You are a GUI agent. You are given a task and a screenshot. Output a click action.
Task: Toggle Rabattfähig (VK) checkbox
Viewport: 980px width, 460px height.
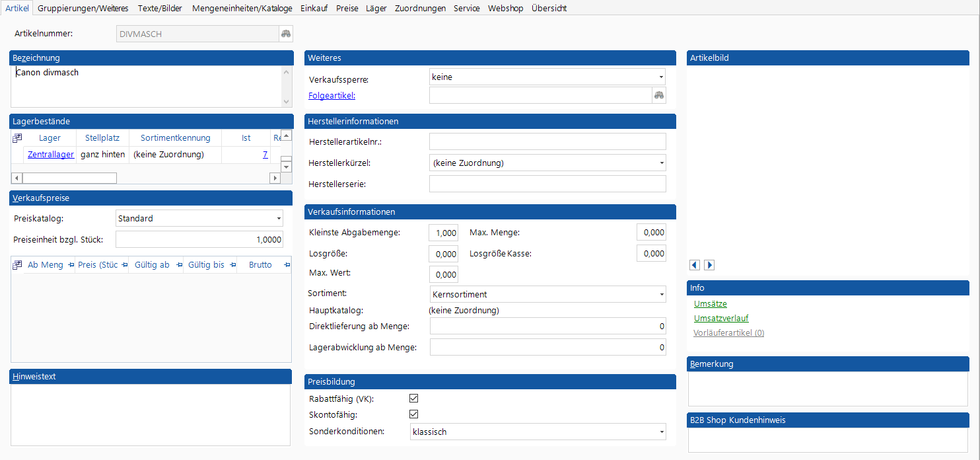tap(414, 399)
